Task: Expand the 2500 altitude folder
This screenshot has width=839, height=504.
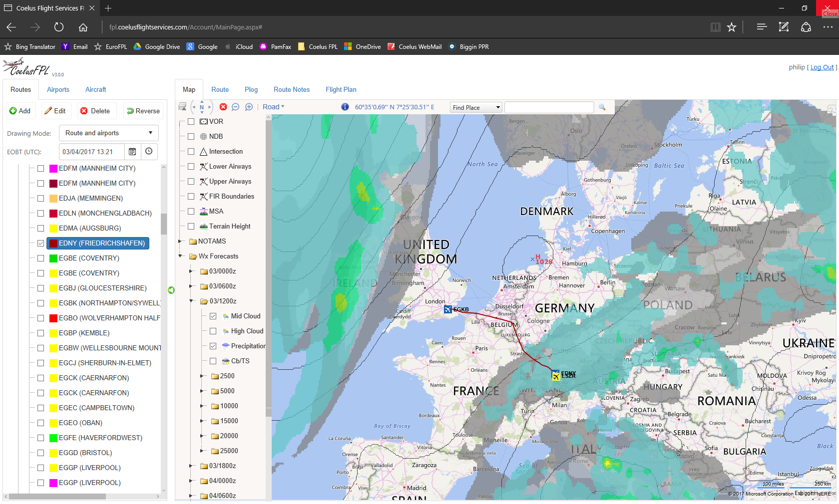Action: pyautogui.click(x=202, y=376)
